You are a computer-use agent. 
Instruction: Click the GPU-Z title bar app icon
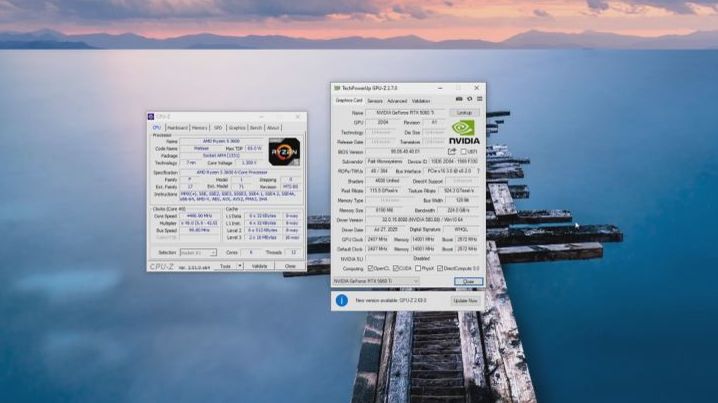337,87
